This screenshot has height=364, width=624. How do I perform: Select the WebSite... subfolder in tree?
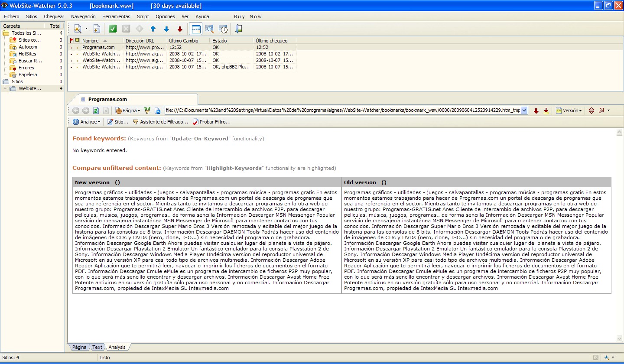click(30, 88)
